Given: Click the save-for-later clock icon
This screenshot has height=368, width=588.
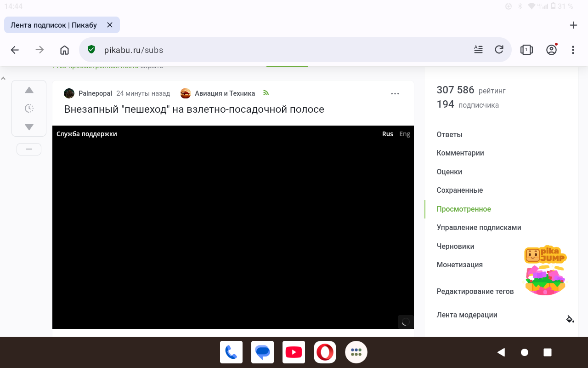Looking at the screenshot, I should point(29,109).
